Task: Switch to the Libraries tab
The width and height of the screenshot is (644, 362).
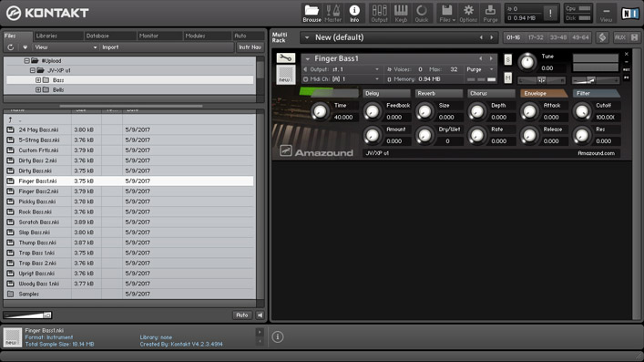Action: point(57,36)
